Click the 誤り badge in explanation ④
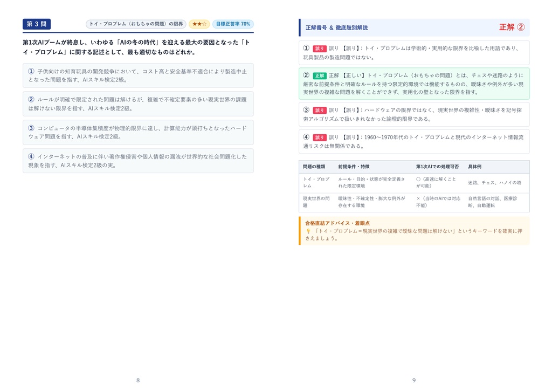 [320, 137]
